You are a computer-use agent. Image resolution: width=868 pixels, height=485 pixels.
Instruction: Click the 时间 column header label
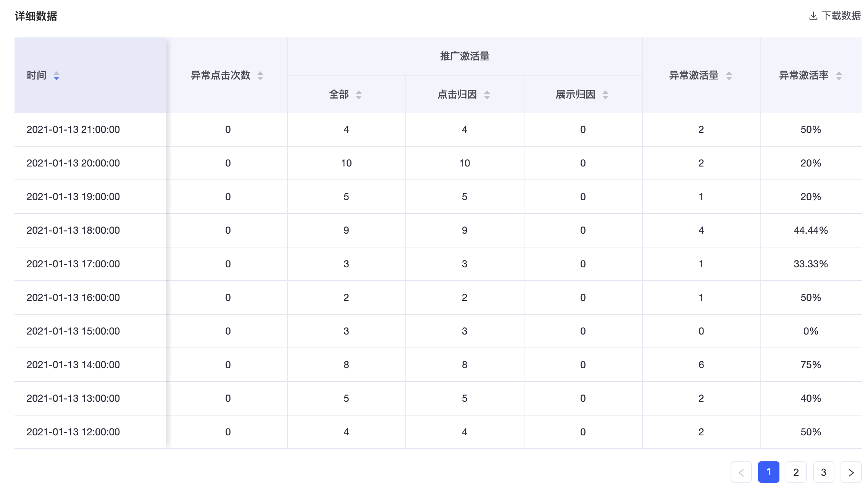[37, 75]
